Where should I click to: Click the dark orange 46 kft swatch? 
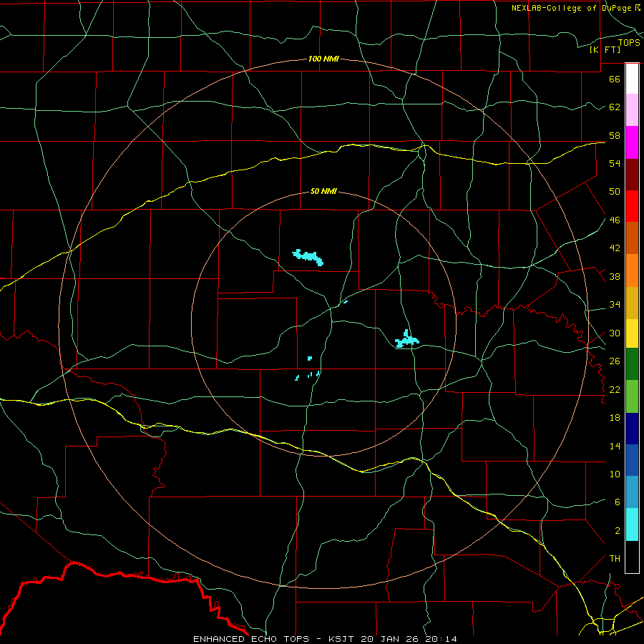coord(632,238)
